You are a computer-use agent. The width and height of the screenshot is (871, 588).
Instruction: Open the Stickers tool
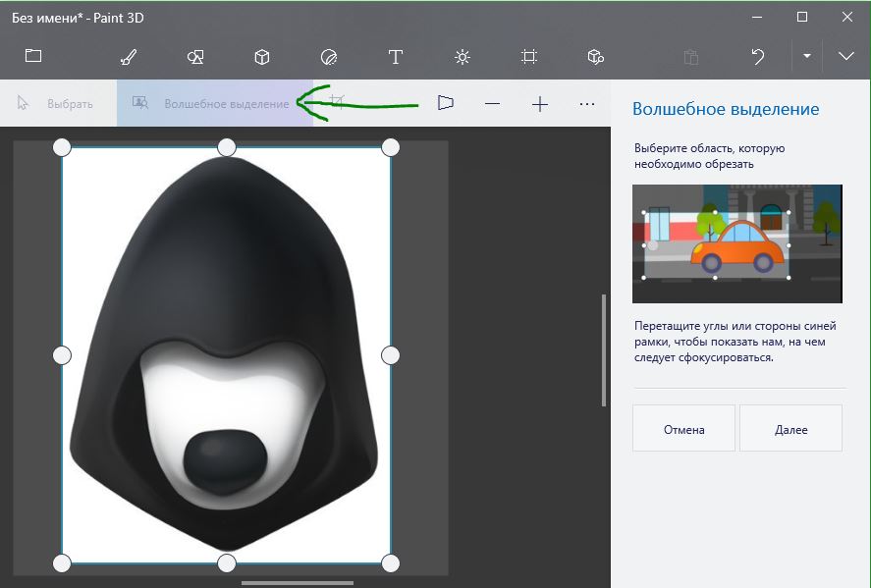point(329,57)
